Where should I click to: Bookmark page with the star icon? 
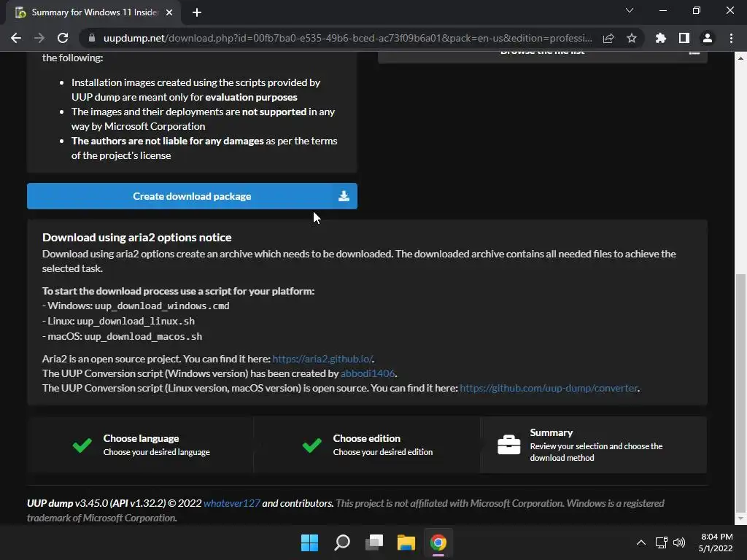click(632, 38)
